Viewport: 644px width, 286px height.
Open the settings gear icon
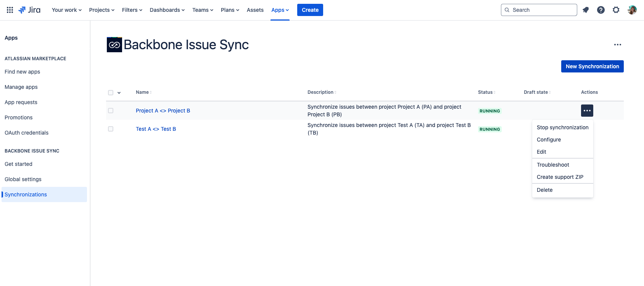click(616, 10)
